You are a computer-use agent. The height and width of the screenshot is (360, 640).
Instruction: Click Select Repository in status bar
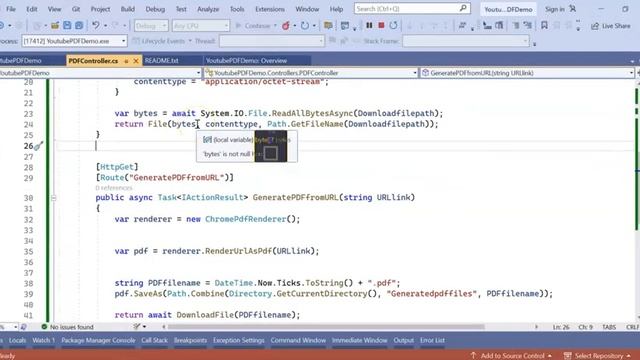pos(599,356)
